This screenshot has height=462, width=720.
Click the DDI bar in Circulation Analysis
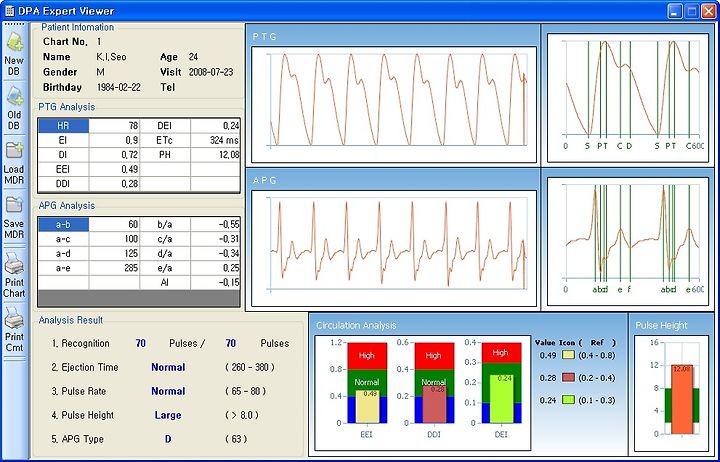434,404
